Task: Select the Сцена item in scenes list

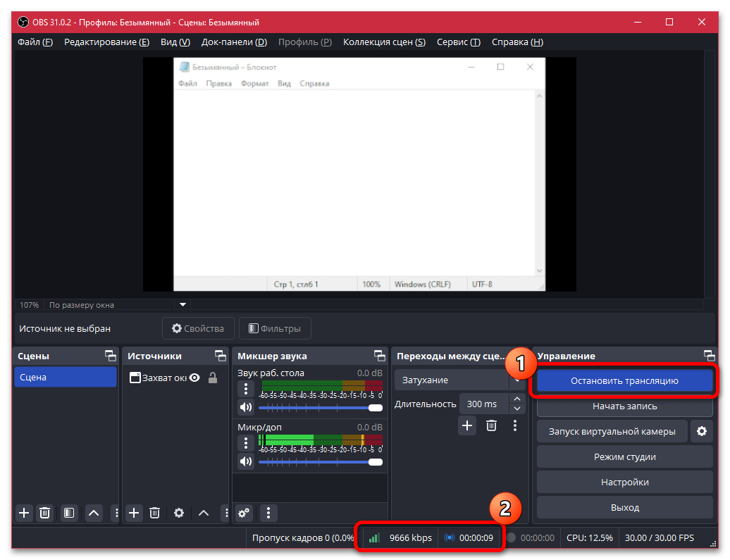Action: point(65,377)
